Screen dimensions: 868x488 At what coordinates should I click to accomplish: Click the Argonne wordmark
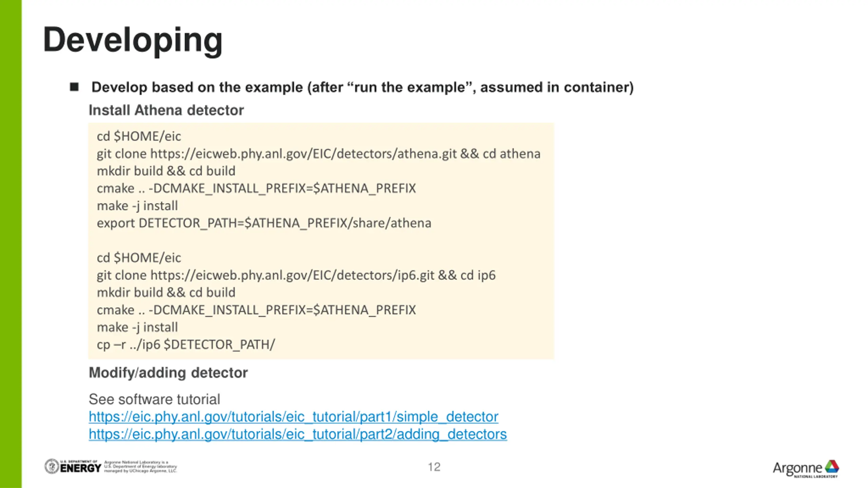797,469
